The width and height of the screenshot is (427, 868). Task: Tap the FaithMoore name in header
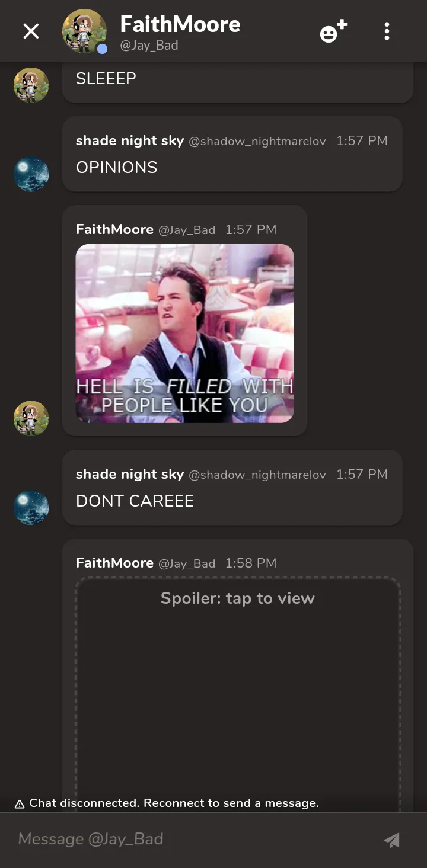(x=180, y=25)
